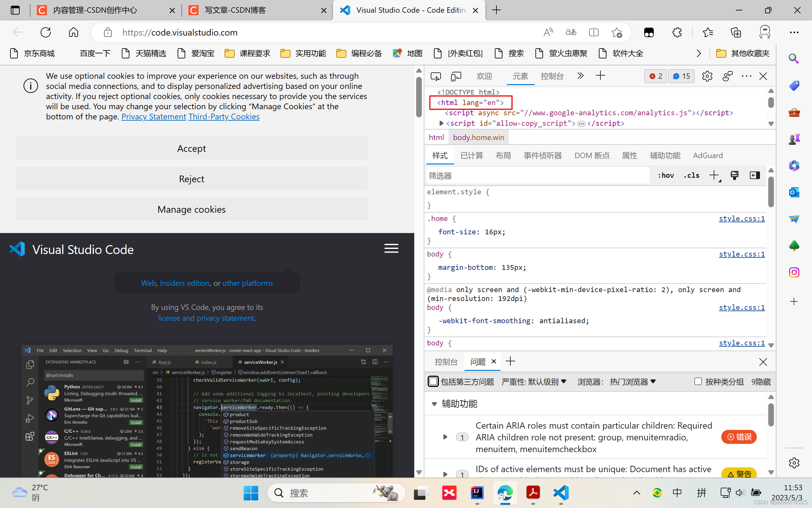Open Windows Start menu
Screen dimensions: 812x508
251,493
